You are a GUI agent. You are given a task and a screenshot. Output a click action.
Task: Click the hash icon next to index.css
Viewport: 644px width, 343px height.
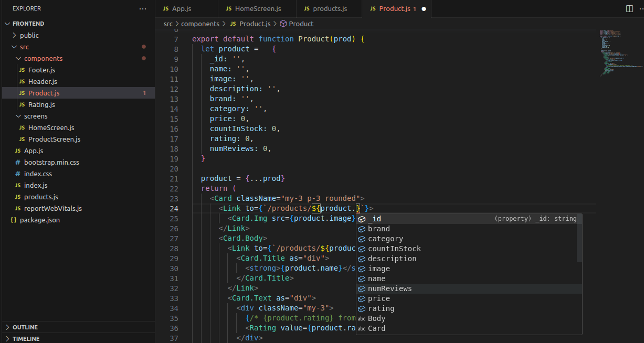17,174
